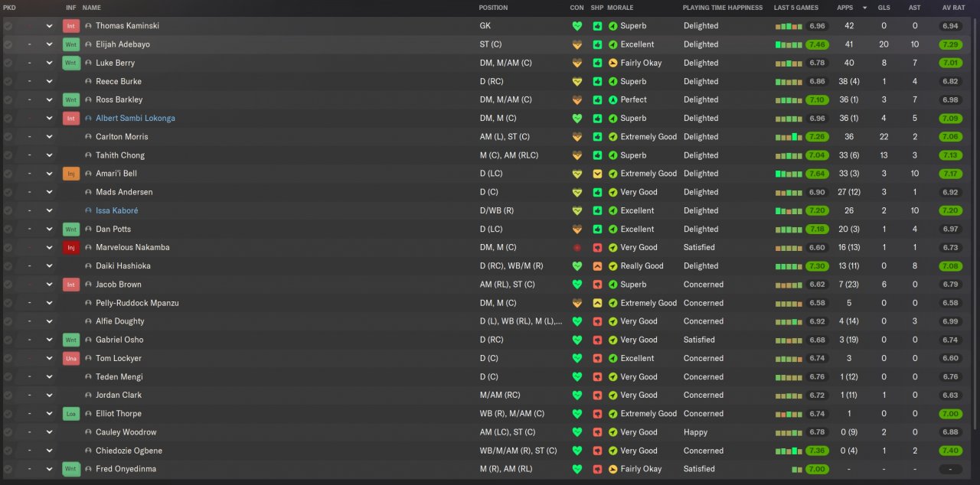Open Albert Sambi Lokonga's player profile
This screenshot has height=485, width=980.
136,119
